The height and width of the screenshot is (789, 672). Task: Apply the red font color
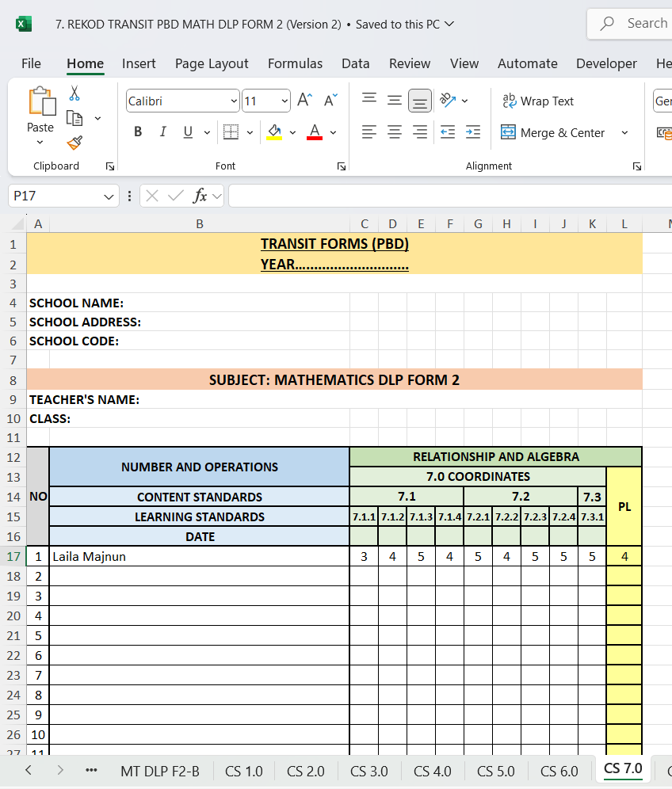(315, 132)
